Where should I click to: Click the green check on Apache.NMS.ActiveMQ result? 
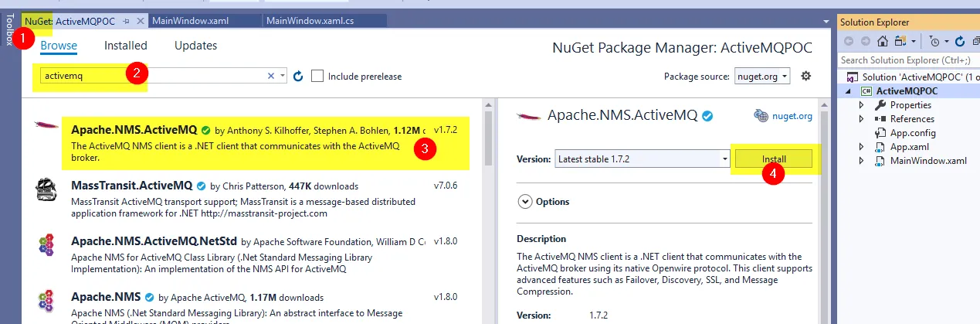[206, 130]
